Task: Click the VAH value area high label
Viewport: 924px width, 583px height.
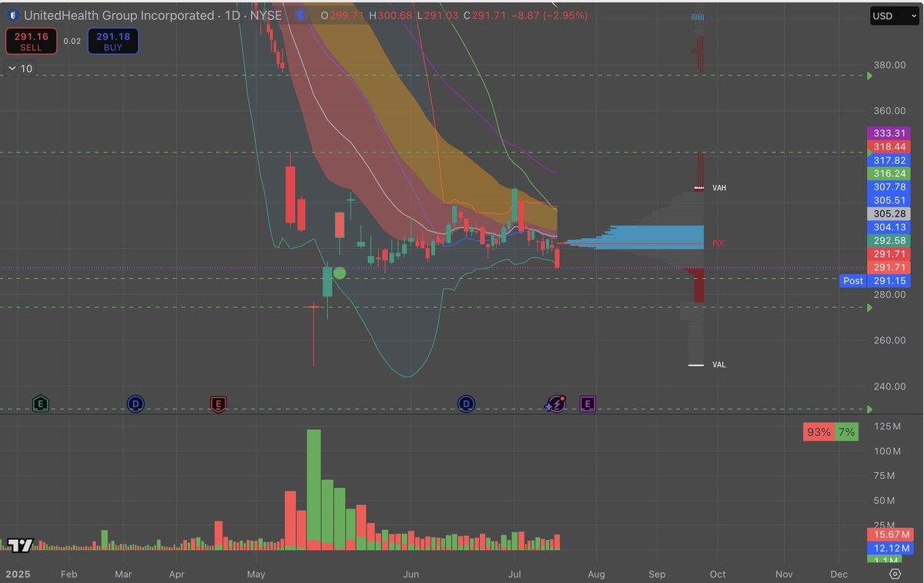Action: coord(719,188)
